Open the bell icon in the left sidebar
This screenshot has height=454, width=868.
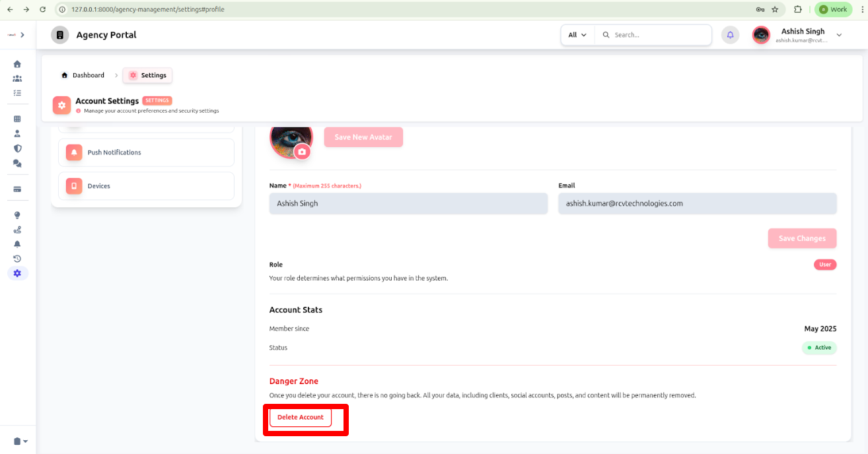[x=17, y=244]
